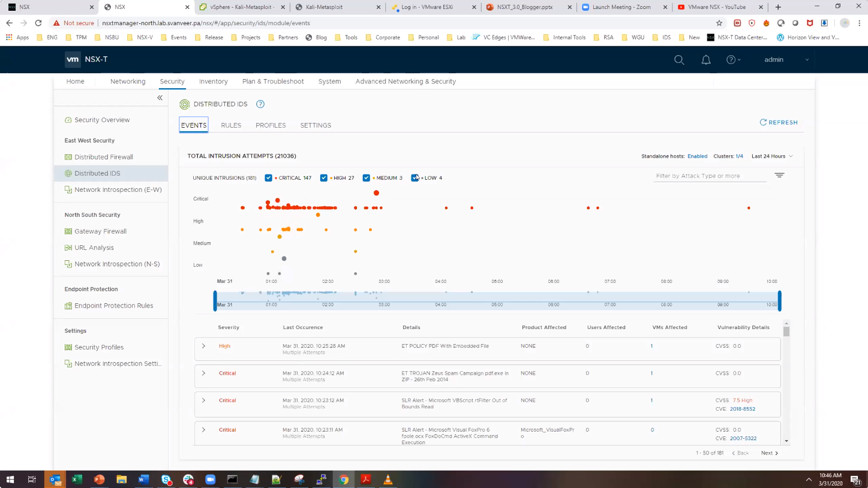Open the CVE 2018-8552 link

point(742,409)
